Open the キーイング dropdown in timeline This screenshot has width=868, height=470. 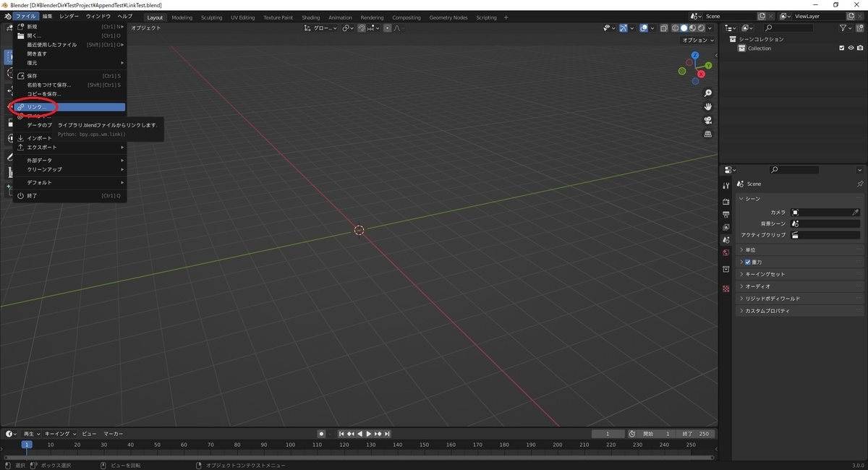pos(60,434)
